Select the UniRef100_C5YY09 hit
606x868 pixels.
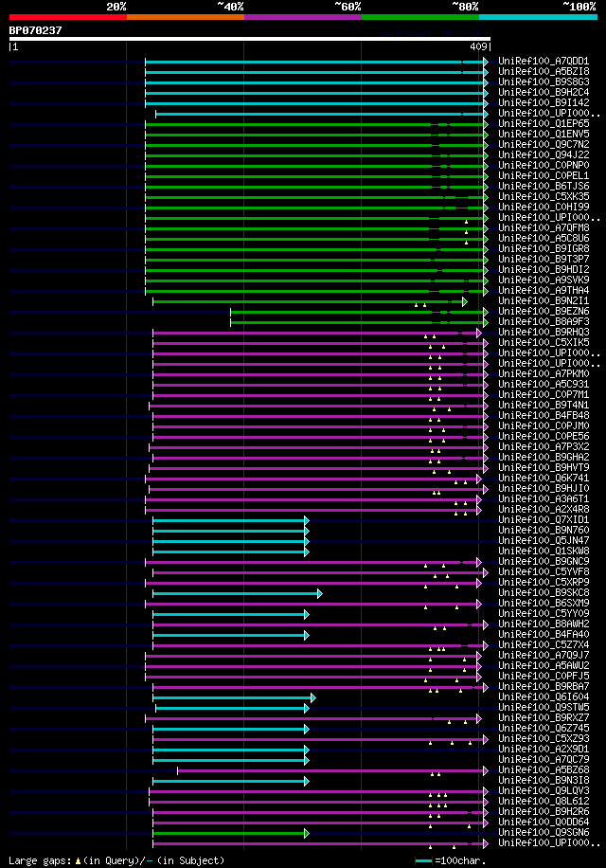[544, 614]
